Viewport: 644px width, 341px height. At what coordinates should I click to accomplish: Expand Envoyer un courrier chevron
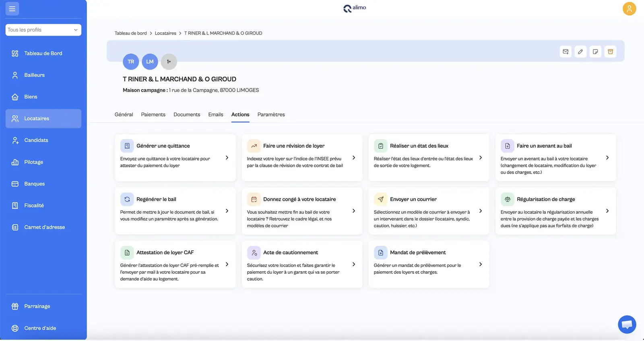coord(481,211)
